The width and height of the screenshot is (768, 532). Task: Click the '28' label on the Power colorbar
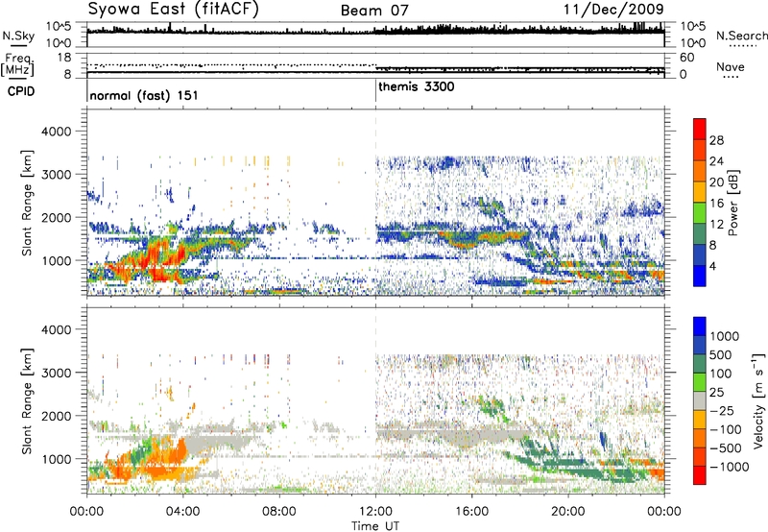(x=716, y=140)
